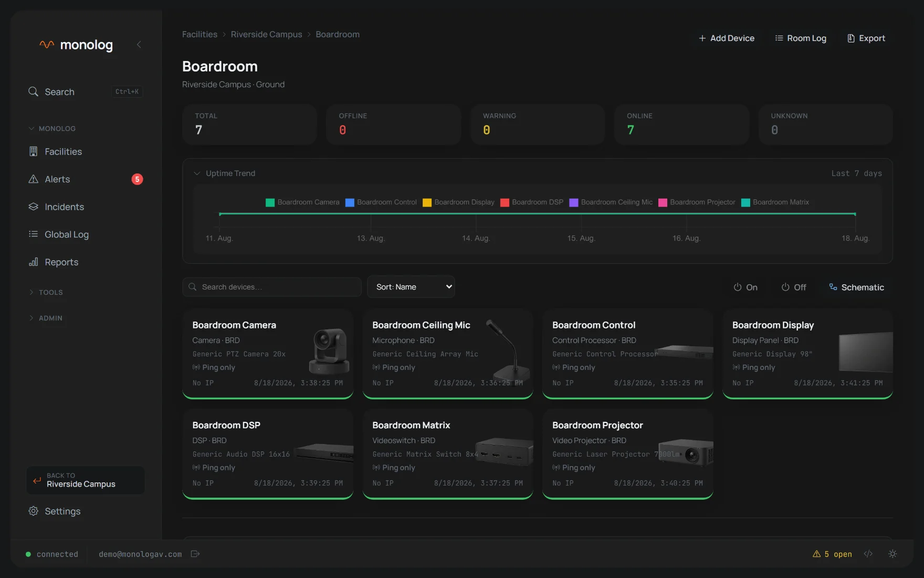Image resolution: width=924 pixels, height=578 pixels.
Task: Expand the ADMIN sidebar section
Action: tap(46, 318)
